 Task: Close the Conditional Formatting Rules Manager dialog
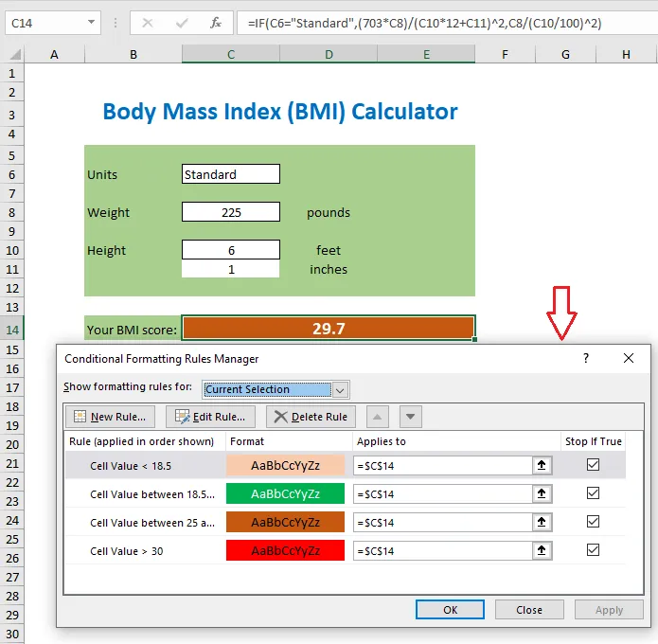[629, 358]
